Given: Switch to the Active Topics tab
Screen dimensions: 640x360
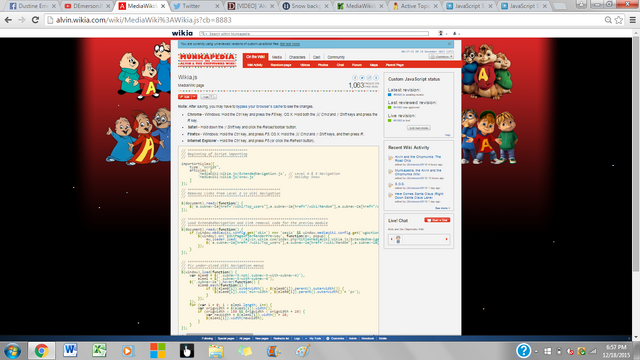Looking at the screenshot, I should (414, 6).
